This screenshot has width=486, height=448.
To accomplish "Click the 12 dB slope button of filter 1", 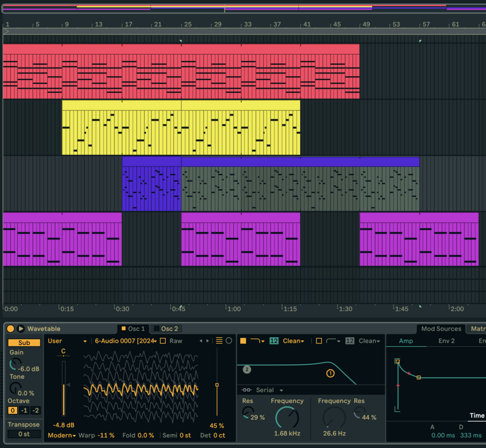I will (274, 341).
